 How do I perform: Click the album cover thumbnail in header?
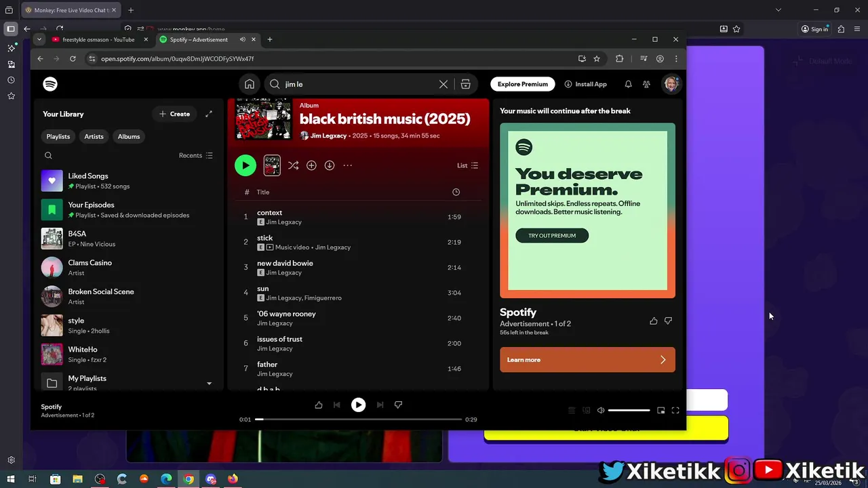click(x=263, y=119)
